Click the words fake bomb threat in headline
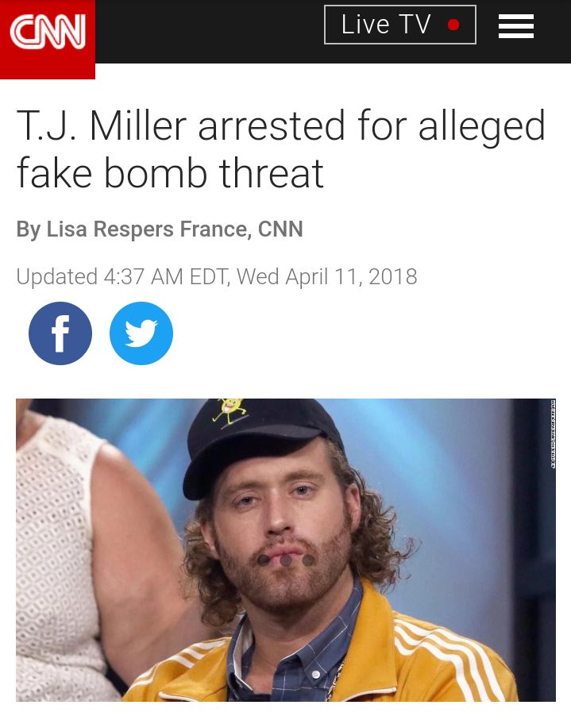The height and width of the screenshot is (728, 571). tap(170, 173)
